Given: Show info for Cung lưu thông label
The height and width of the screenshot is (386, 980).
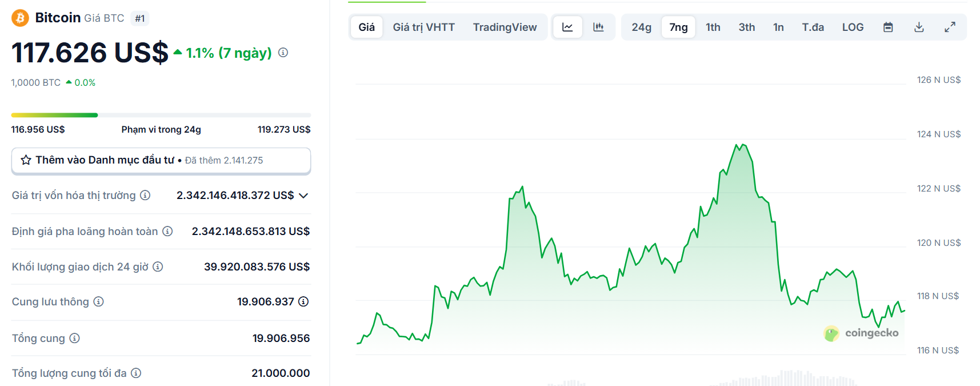Looking at the screenshot, I should pos(98,301).
